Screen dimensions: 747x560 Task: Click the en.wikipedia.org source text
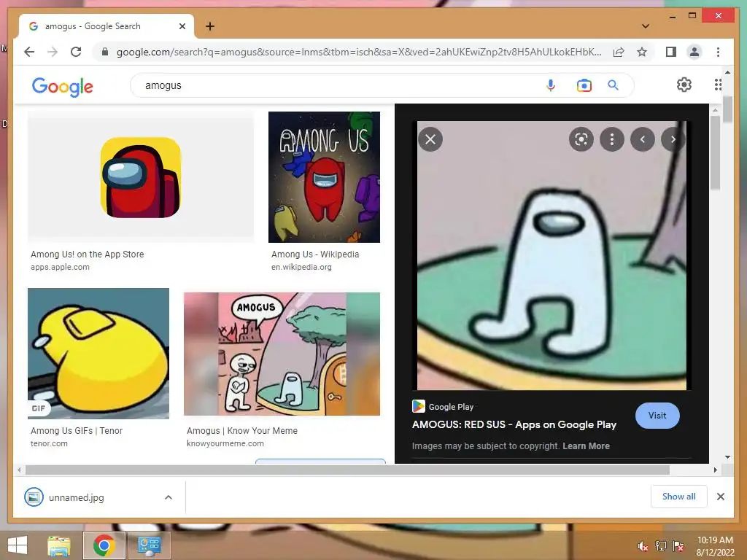tap(301, 267)
